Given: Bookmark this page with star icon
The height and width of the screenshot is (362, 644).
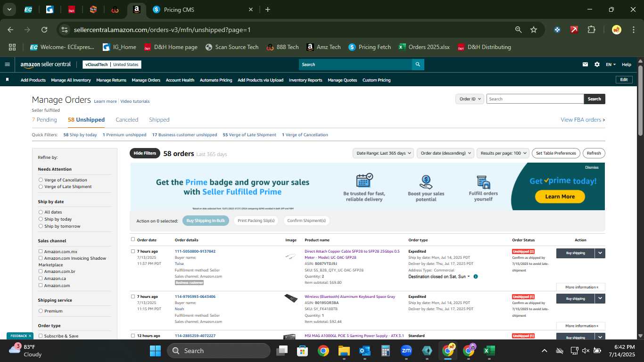Looking at the screenshot, I should pyautogui.click(x=534, y=30).
